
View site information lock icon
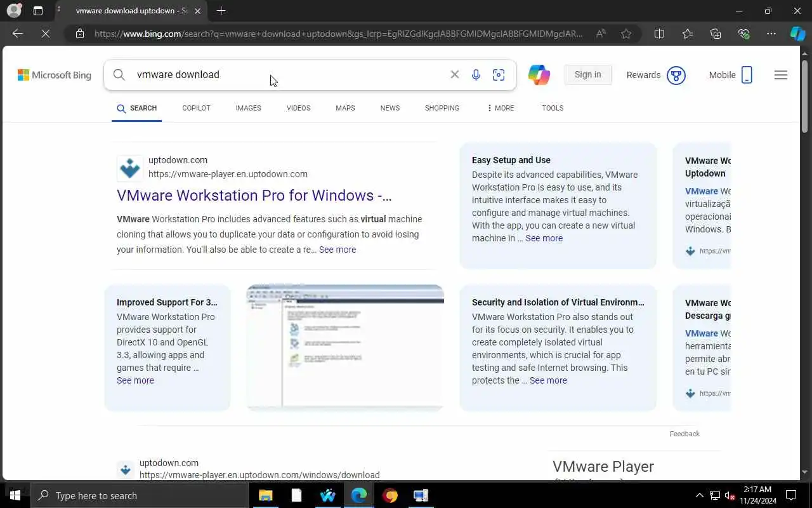point(80,34)
